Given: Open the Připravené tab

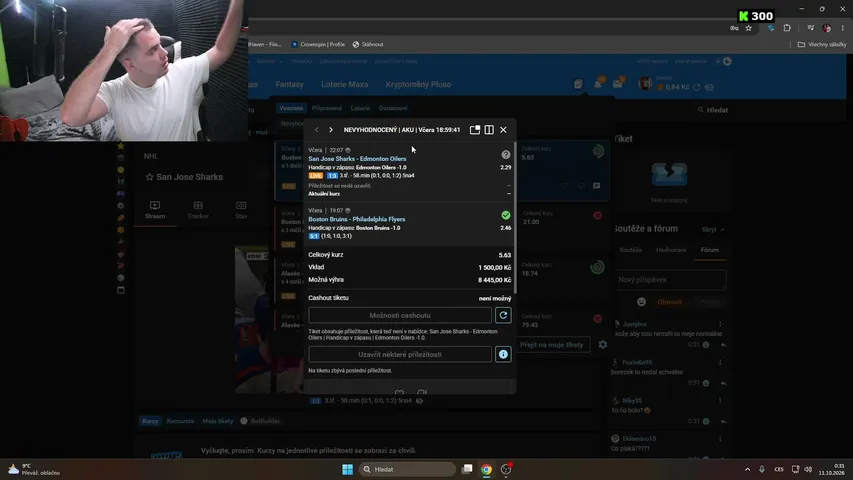Looking at the screenshot, I should [x=327, y=108].
